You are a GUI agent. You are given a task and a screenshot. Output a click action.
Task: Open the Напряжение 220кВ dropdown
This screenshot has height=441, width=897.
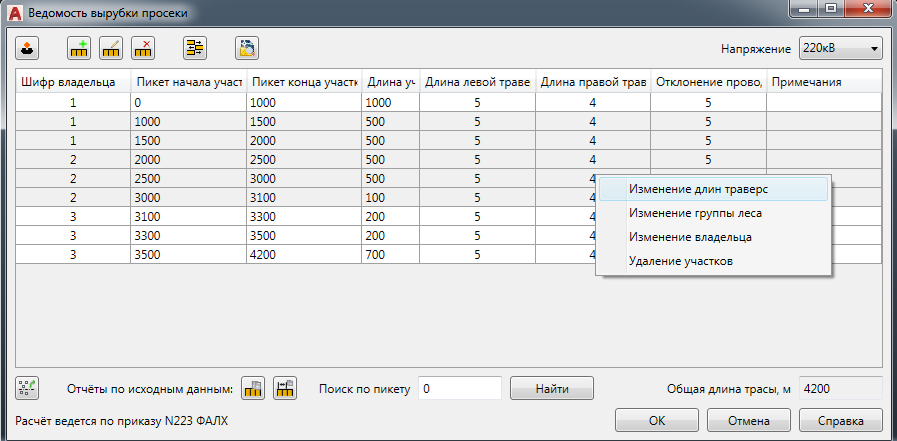[838, 48]
